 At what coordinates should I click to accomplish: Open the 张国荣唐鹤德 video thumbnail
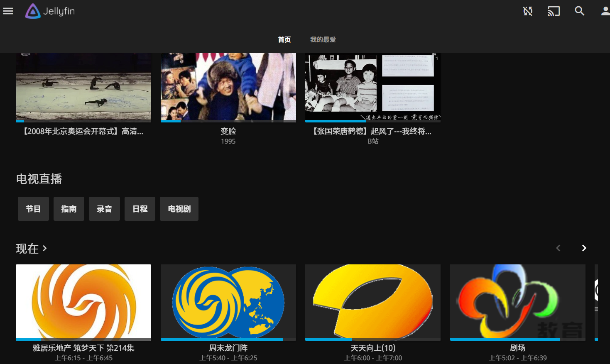[373, 87]
